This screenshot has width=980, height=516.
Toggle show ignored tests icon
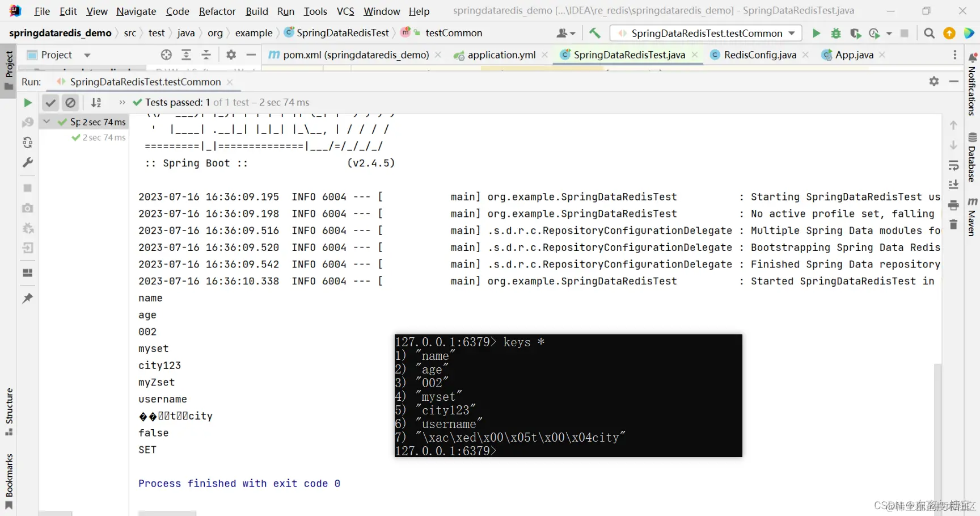click(70, 103)
